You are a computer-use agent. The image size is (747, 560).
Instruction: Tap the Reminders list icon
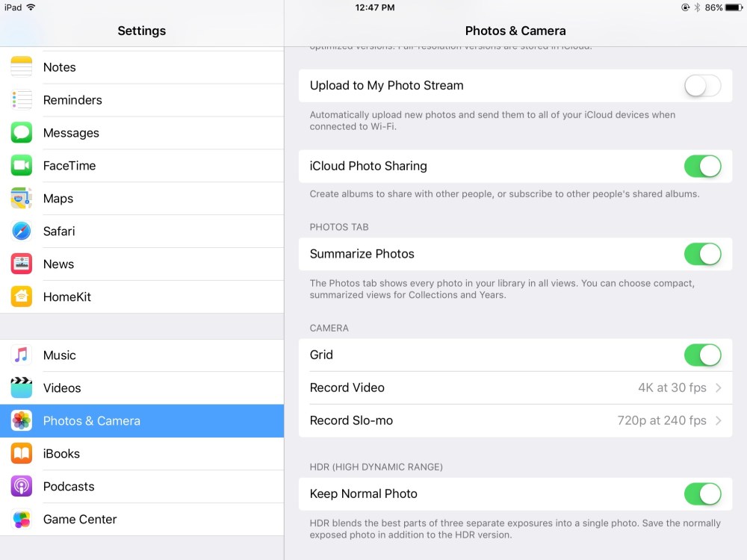(22, 100)
